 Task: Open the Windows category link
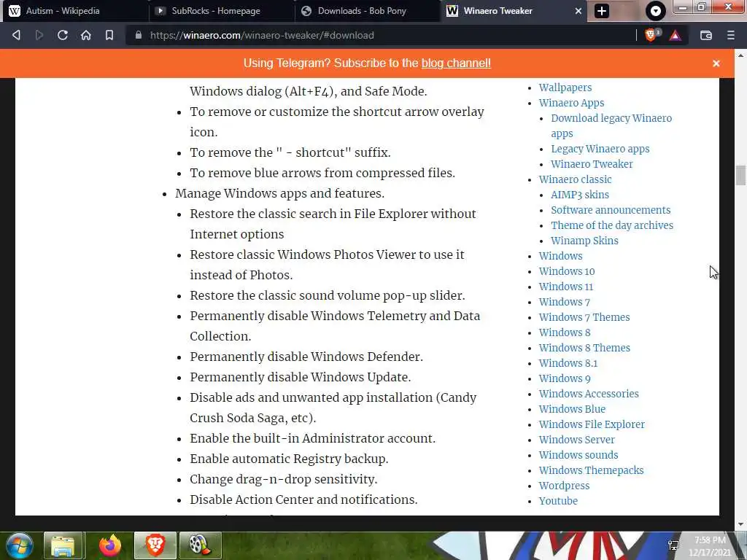[560, 256]
